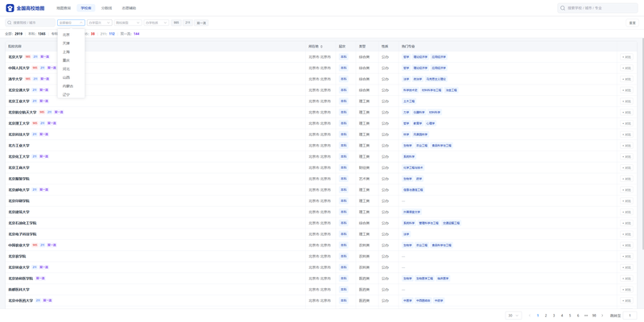Go to page 2
The width and height of the screenshot is (644, 322).
546,316
